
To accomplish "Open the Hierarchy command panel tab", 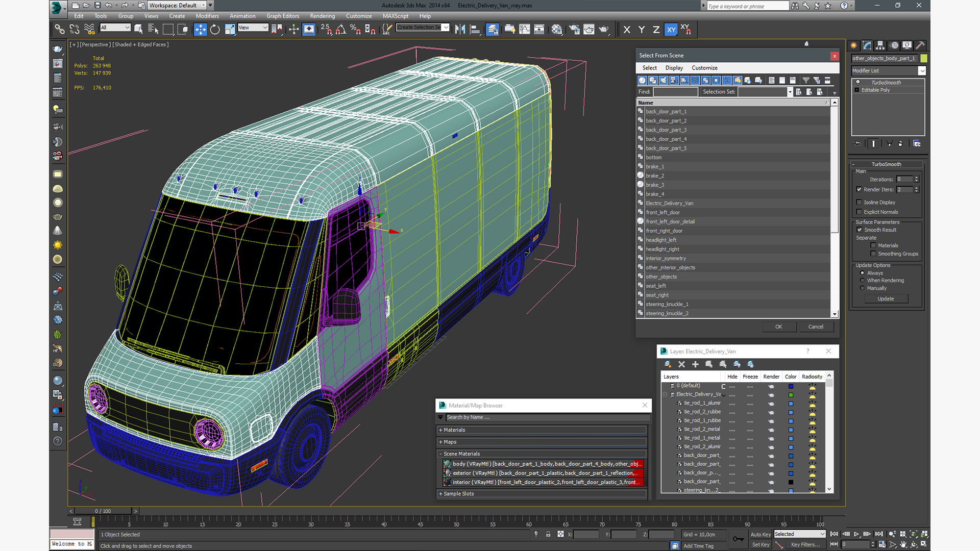I will (880, 45).
